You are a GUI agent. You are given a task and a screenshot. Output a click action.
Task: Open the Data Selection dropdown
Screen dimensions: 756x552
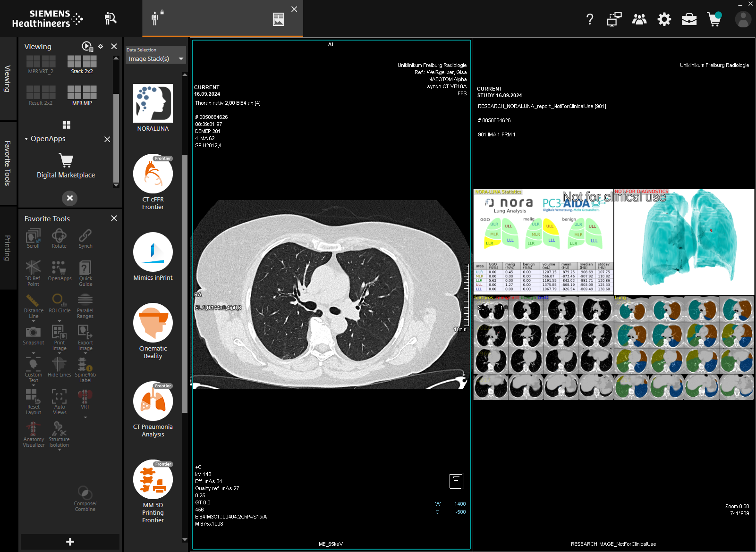point(155,59)
